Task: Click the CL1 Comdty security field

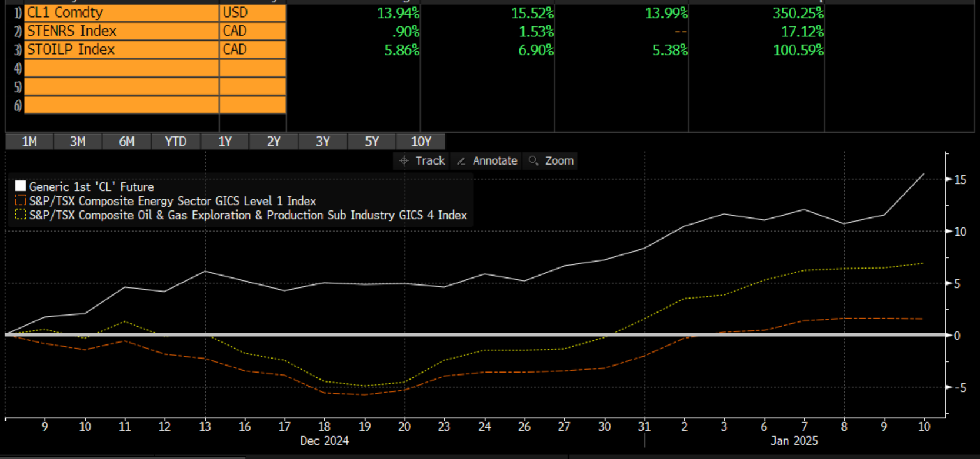Action: pos(121,12)
